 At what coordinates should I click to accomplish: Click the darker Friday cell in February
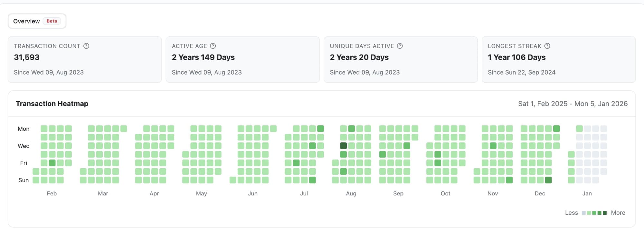click(x=52, y=163)
